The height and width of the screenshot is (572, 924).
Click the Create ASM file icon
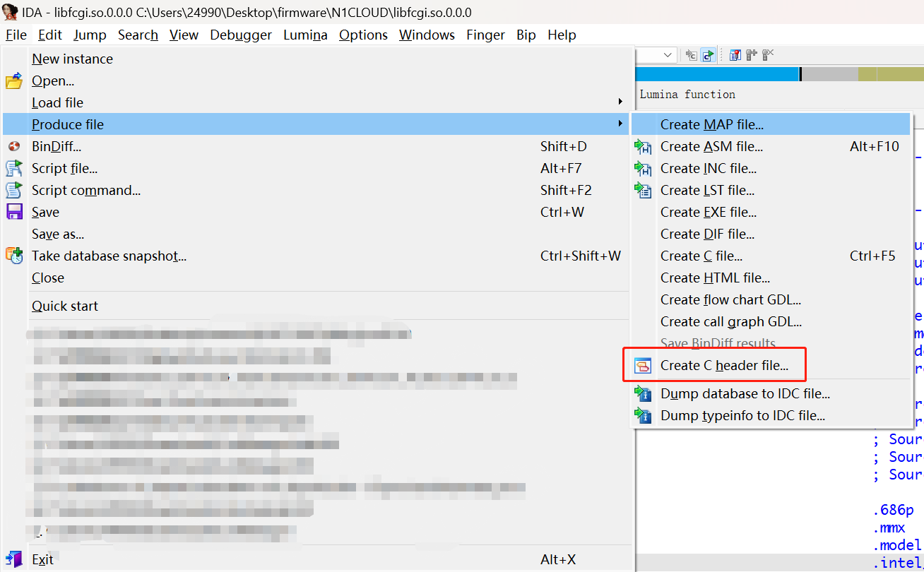[x=643, y=147]
